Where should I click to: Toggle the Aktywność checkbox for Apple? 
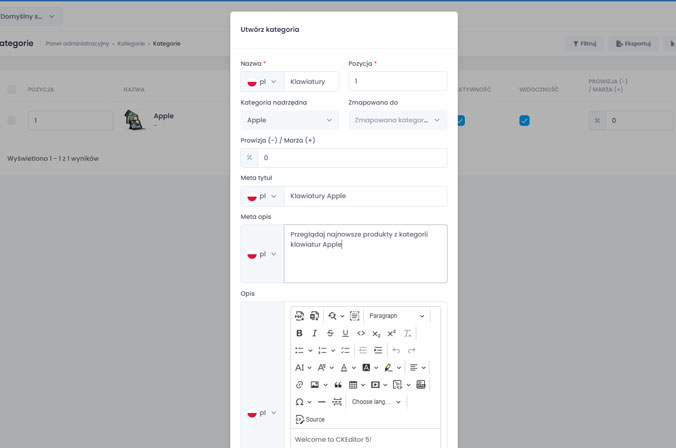pyautogui.click(x=460, y=121)
